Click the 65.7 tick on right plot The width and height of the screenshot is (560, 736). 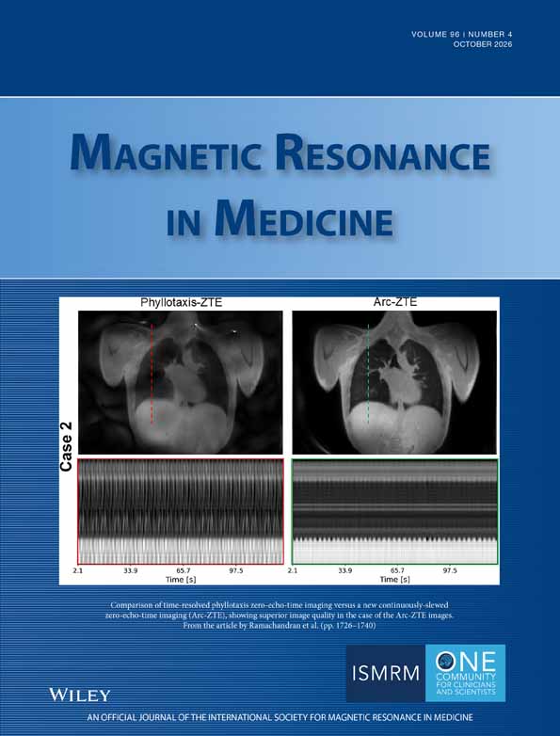pos(397,571)
